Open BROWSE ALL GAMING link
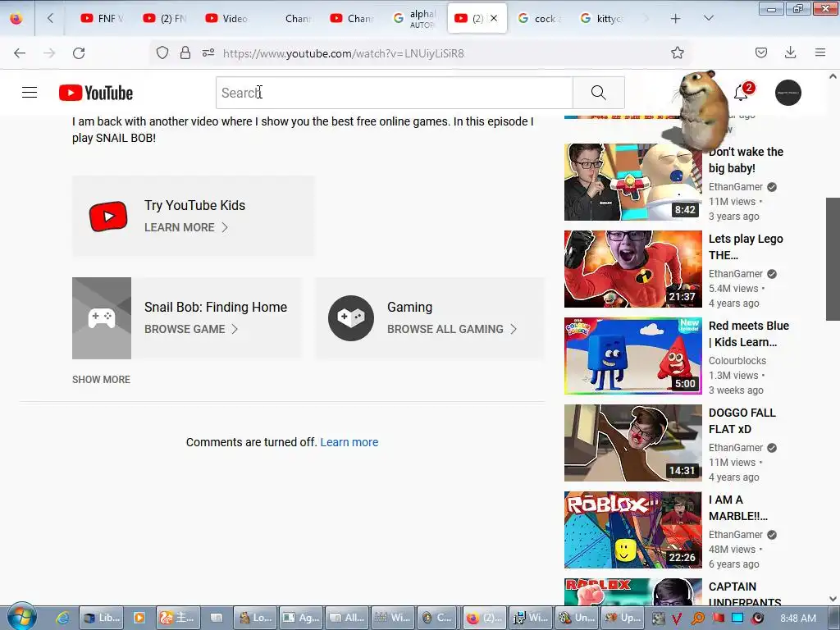Screen dimensions: 840x630 pos(452,329)
